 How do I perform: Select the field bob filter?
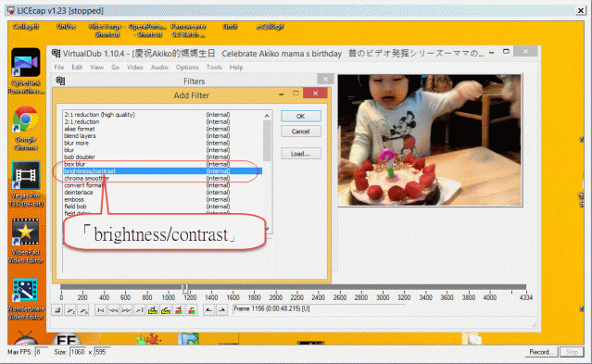click(x=163, y=207)
